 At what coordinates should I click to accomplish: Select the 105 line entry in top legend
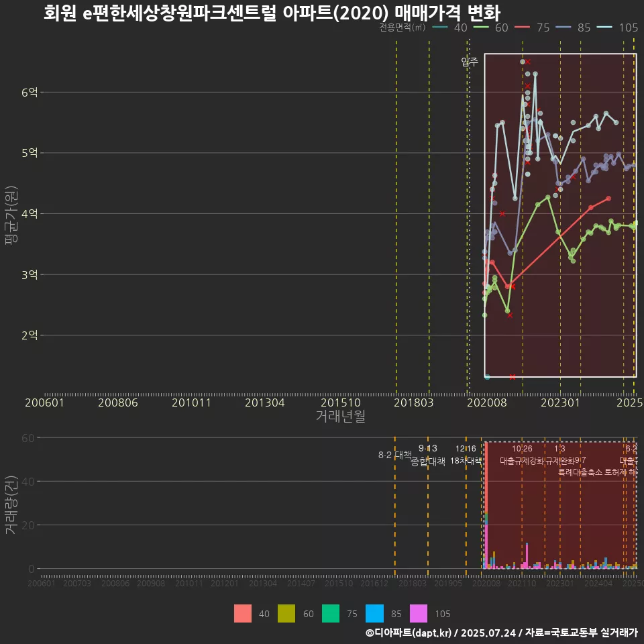tap(617, 28)
